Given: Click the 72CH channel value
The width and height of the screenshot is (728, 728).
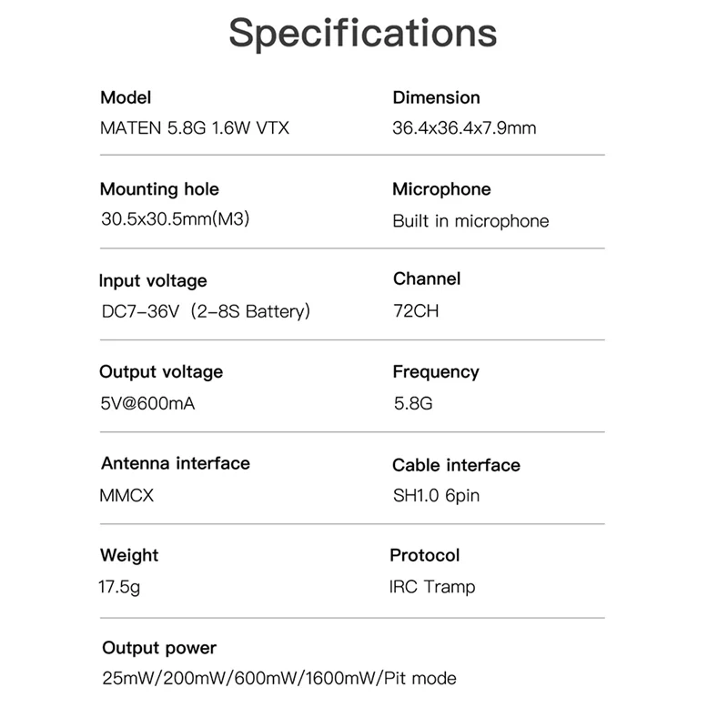Looking at the screenshot, I should tap(416, 310).
